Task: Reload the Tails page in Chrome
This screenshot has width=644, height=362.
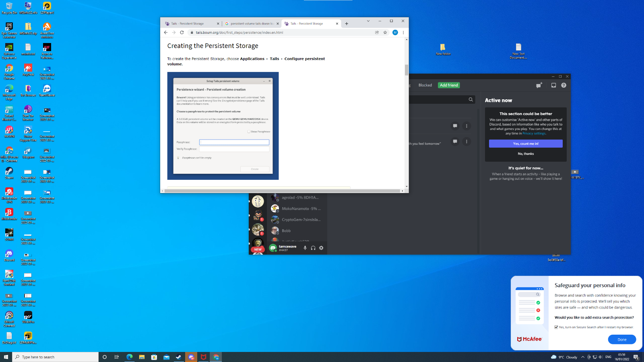Action: (x=182, y=33)
